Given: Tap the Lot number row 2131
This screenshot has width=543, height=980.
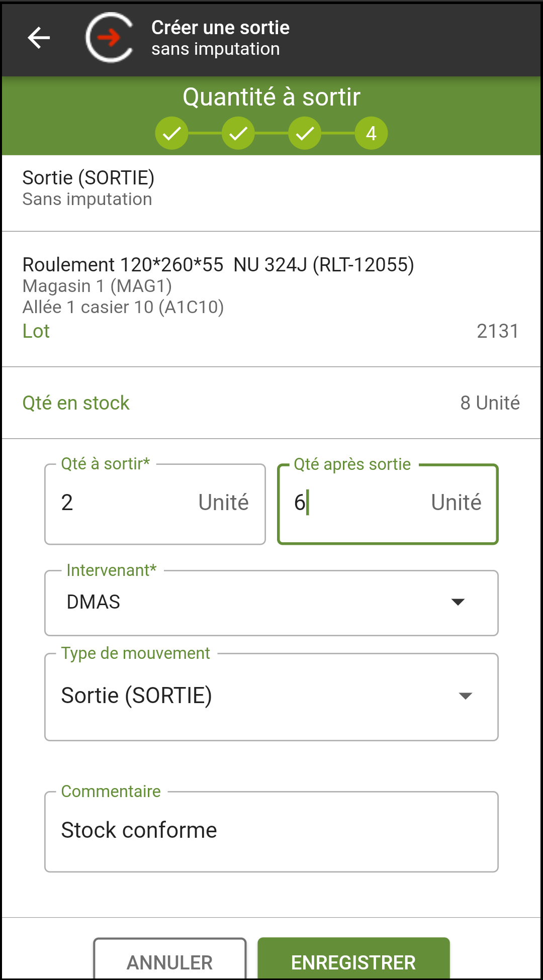Looking at the screenshot, I should (x=271, y=331).
